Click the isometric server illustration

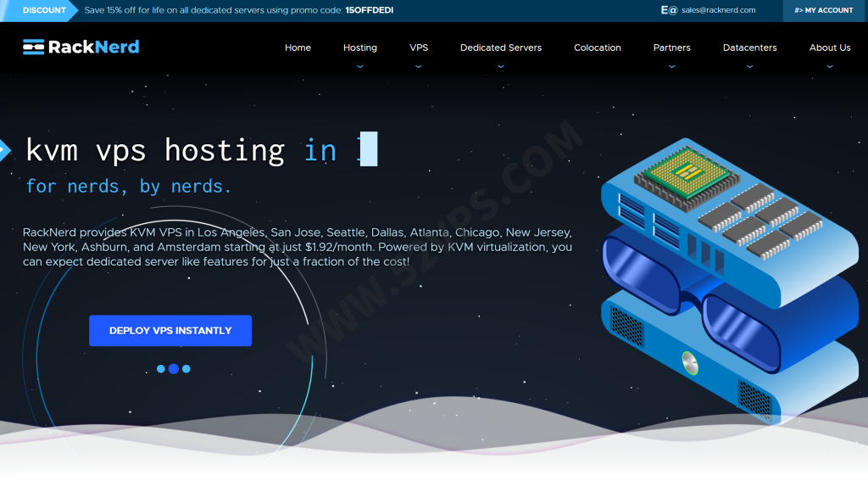[730, 282]
